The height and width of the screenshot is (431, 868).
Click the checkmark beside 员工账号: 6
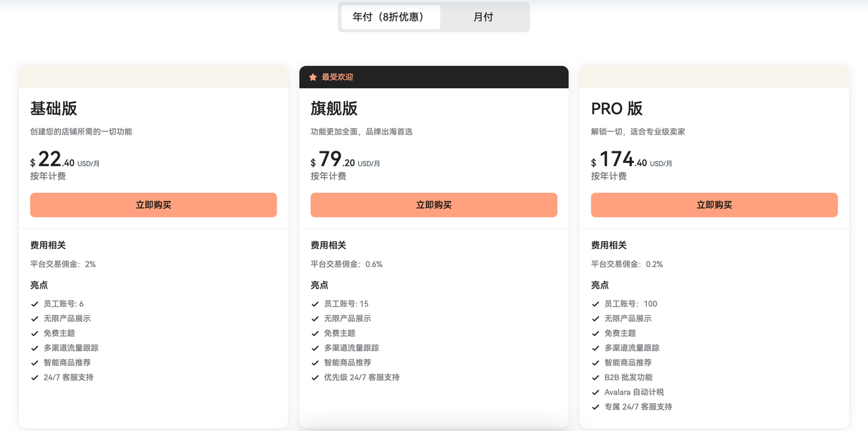click(x=35, y=303)
